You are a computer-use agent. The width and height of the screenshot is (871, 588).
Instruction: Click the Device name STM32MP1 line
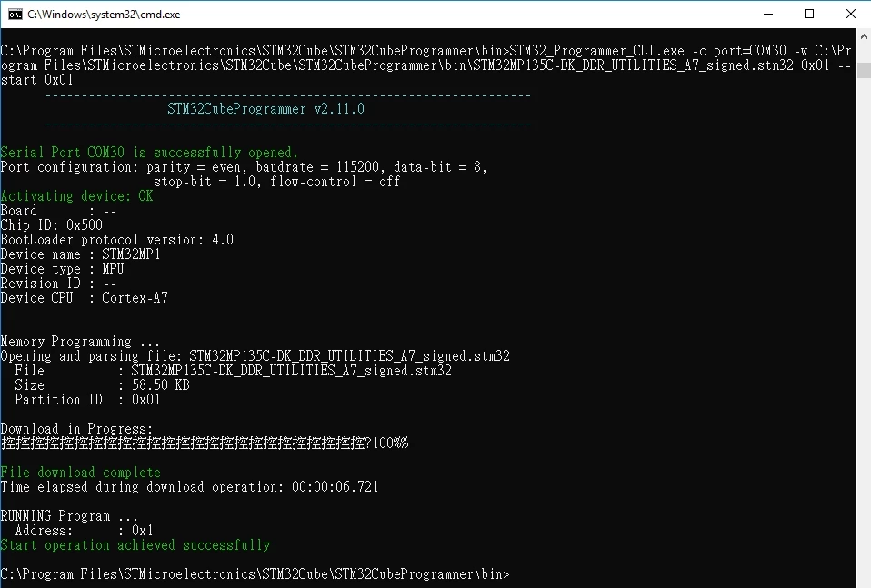pos(81,254)
